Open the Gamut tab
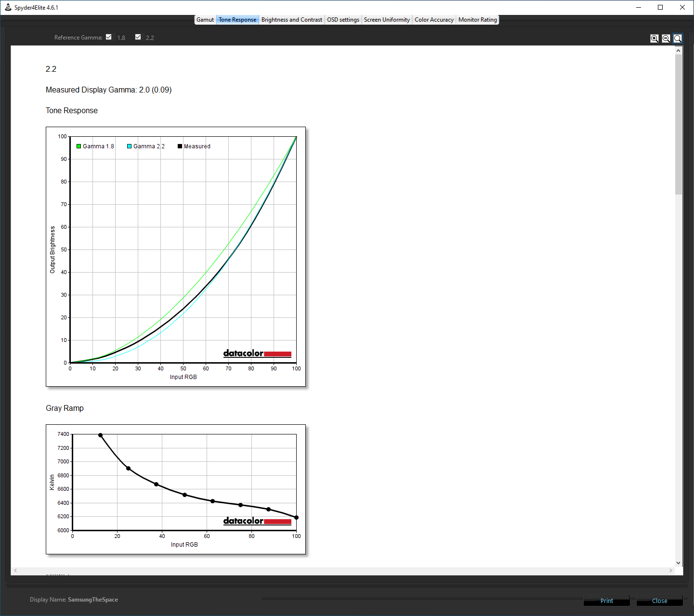Viewport: 694px width, 616px height. tap(205, 20)
